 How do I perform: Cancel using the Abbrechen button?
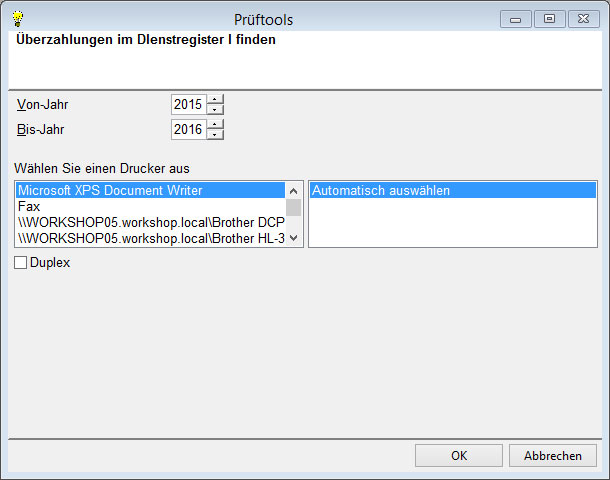coord(552,455)
